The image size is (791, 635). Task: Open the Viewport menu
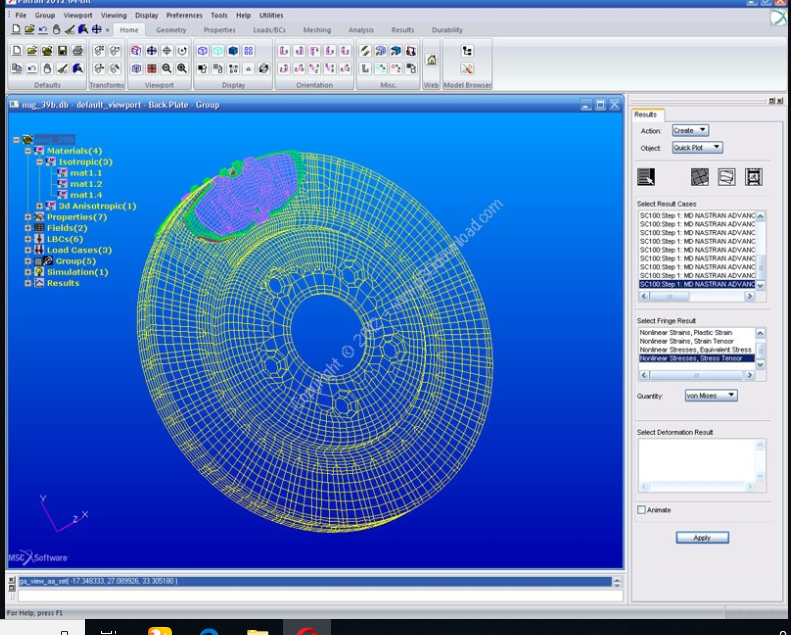click(x=78, y=15)
